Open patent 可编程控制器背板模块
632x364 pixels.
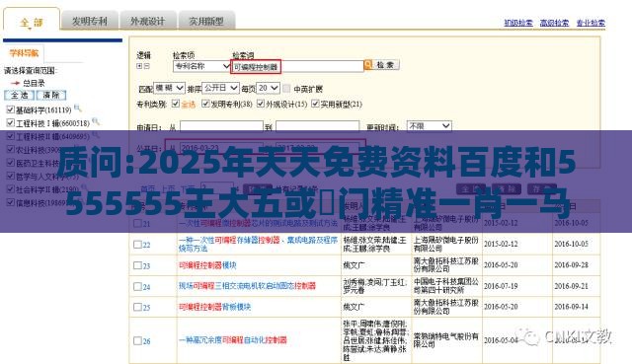(x=215, y=307)
